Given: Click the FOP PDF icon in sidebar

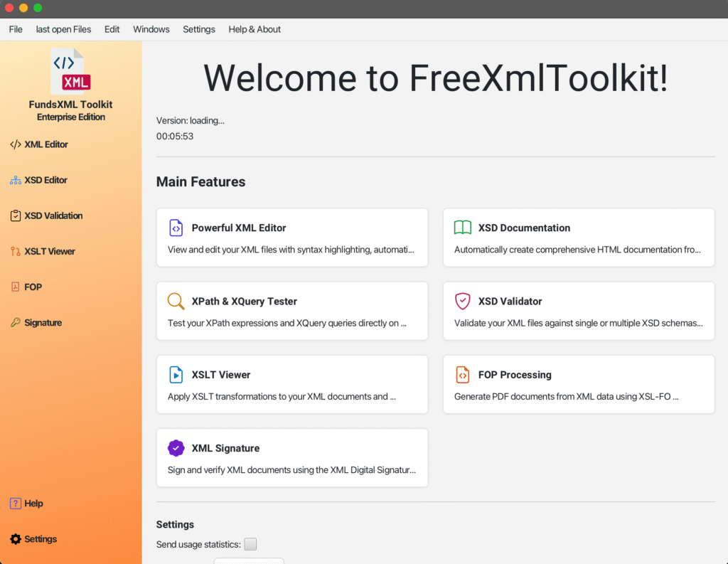Looking at the screenshot, I should (x=16, y=287).
